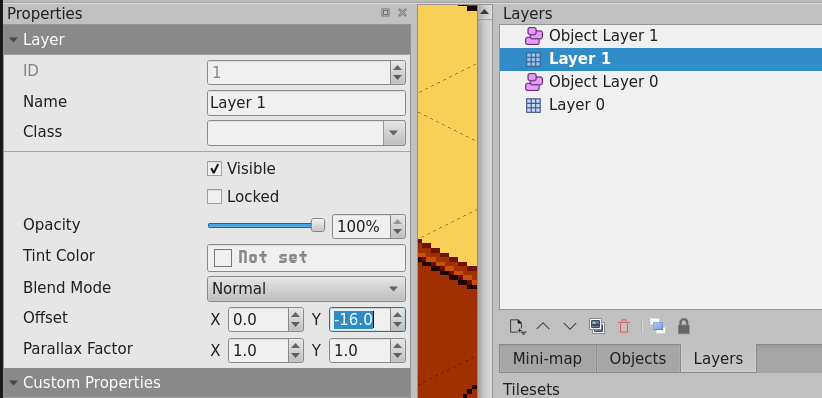The height and width of the screenshot is (398, 822).
Task: Collapse the Layer section header
Action: (x=207, y=40)
